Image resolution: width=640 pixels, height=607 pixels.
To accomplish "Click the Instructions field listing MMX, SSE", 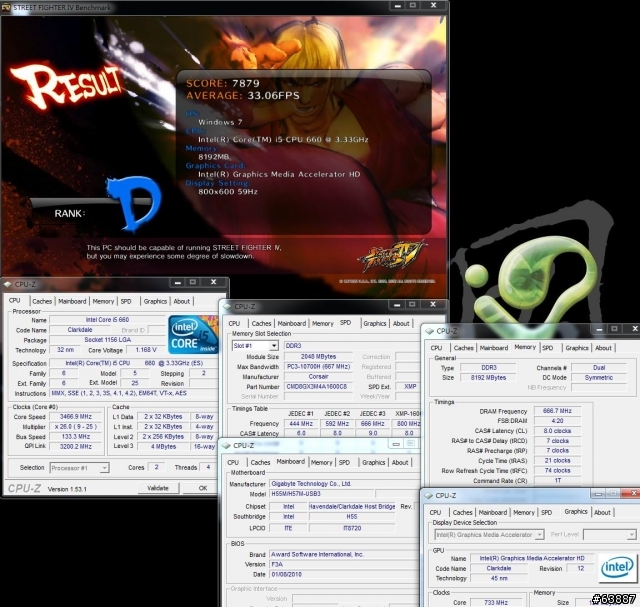I will (x=133, y=394).
